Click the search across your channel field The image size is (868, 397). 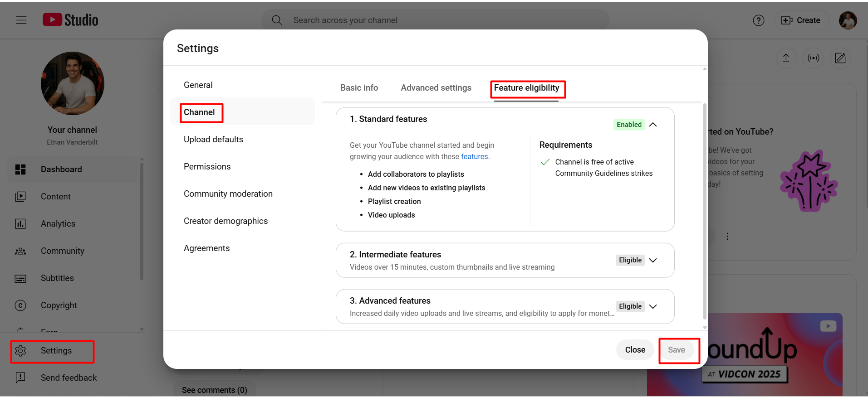click(x=436, y=20)
